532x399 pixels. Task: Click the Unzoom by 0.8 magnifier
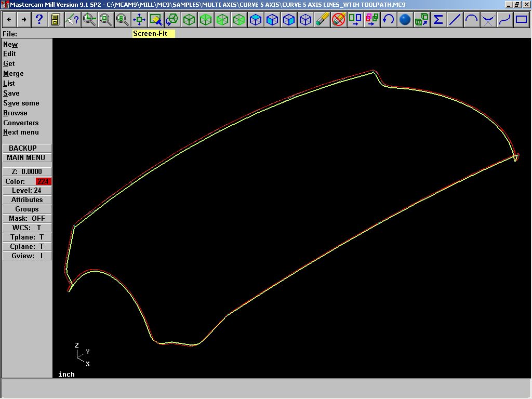click(x=123, y=20)
